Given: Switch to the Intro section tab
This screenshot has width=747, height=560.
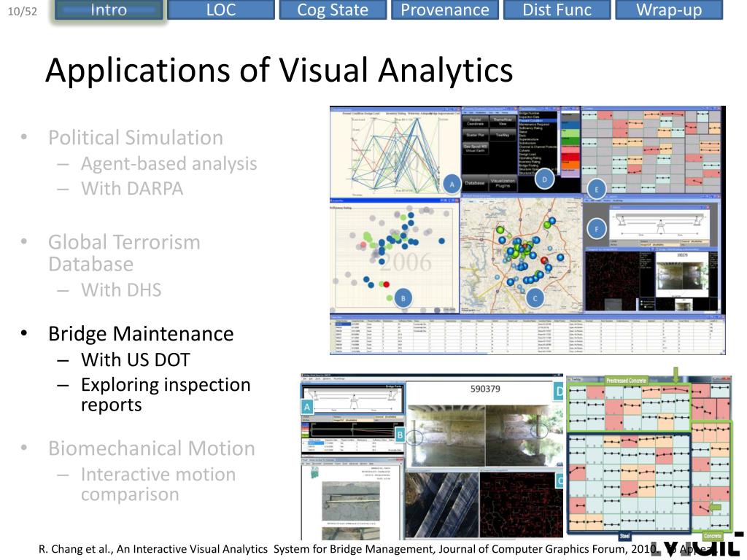Looking at the screenshot, I should (109, 10).
